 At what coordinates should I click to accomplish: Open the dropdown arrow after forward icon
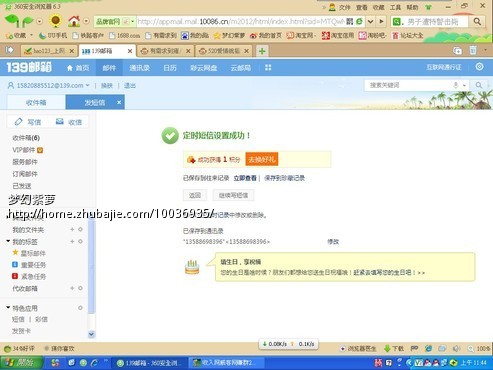point(39,22)
